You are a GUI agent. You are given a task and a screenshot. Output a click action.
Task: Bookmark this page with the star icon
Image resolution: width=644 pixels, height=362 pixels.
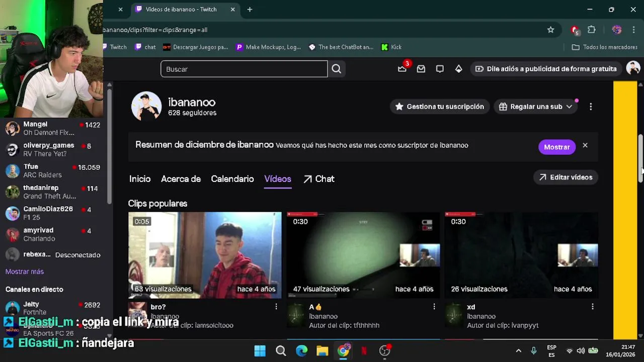pyautogui.click(x=551, y=30)
